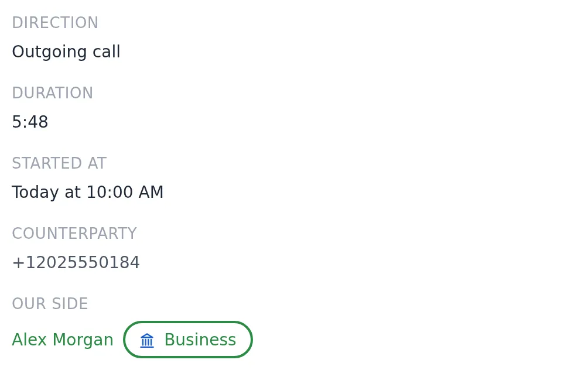Open the Alex Morgan profile link
Viewport: 588px width, 370px height.
[63, 340]
